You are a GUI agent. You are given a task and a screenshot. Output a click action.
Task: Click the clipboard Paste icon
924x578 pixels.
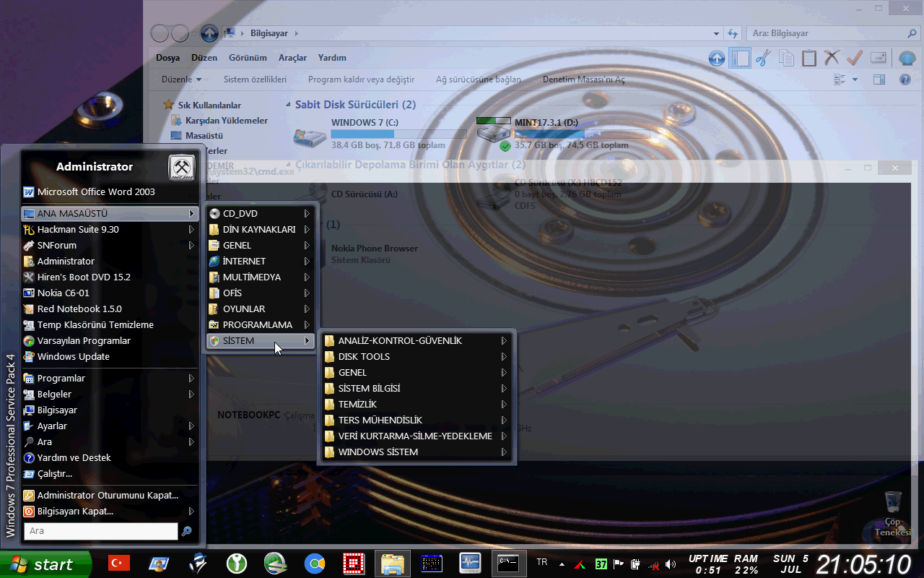(x=809, y=59)
